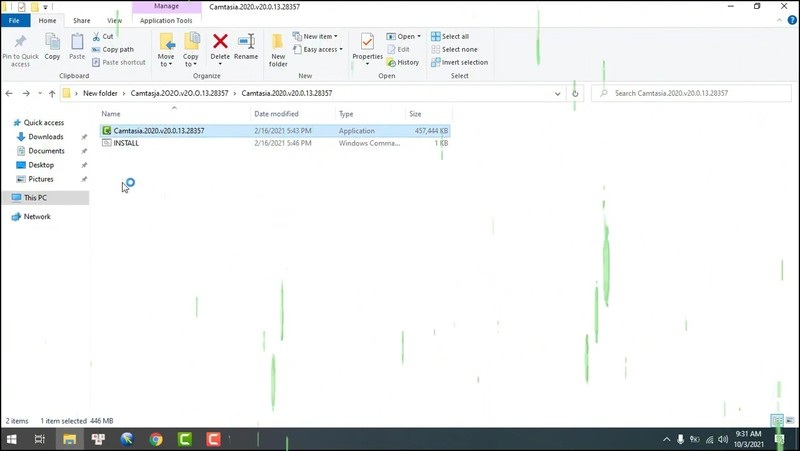Open Windows Start menu
The image size is (800, 451).
[x=11, y=439]
